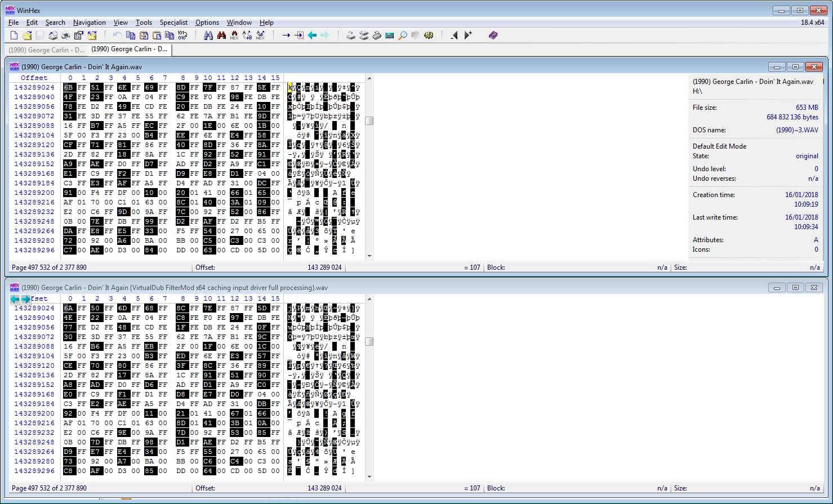Select the active second George Carlin tab
This screenshot has height=504, width=833.
pos(130,49)
